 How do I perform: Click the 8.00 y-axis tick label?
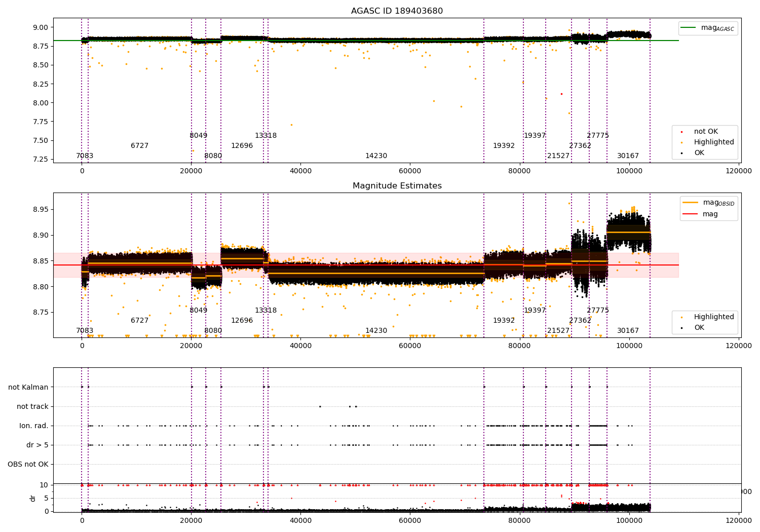tap(41, 103)
